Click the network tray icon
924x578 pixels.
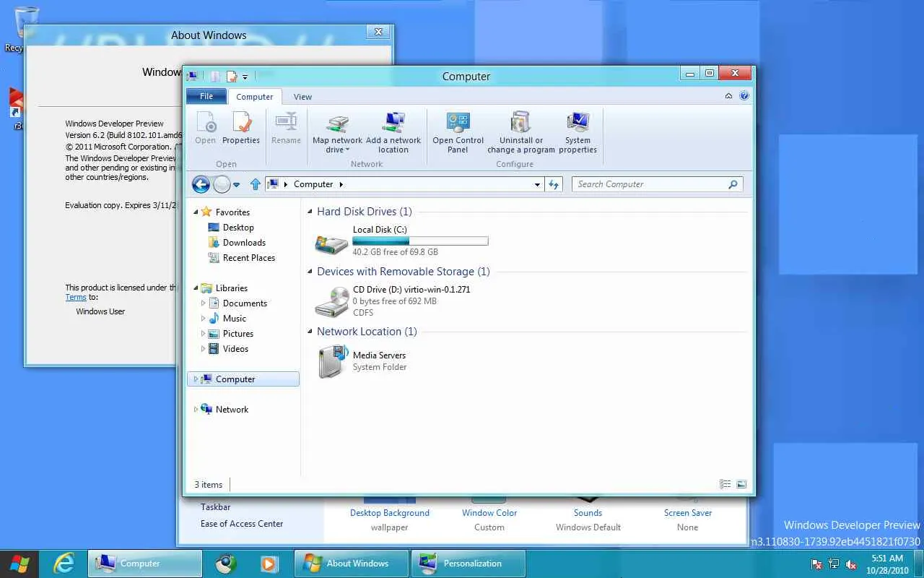834,564
